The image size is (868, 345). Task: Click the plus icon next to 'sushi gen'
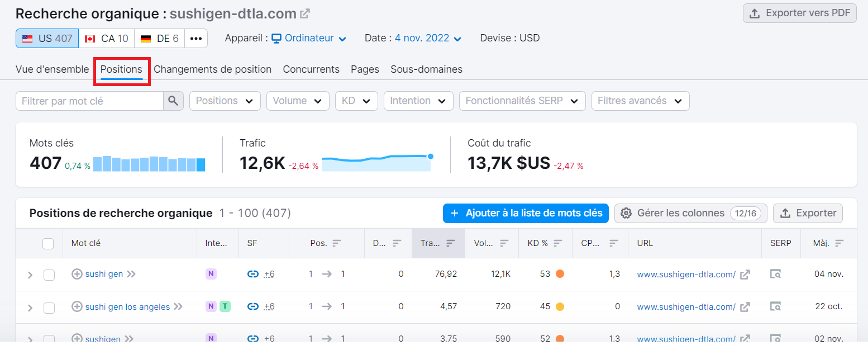[77, 274]
